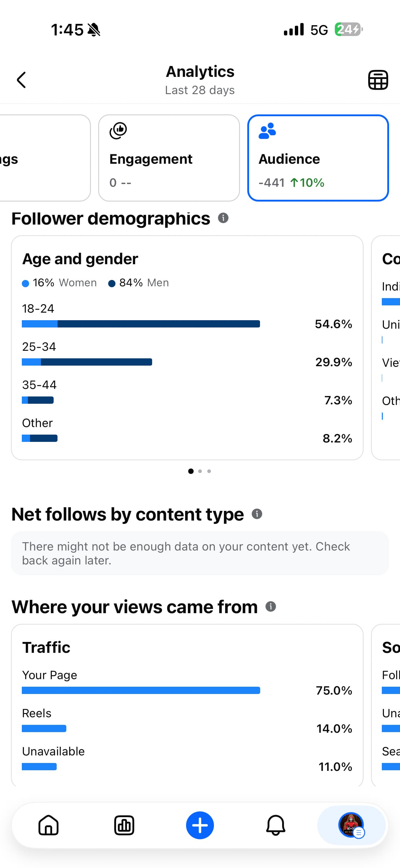Tap the back arrow icon
Image resolution: width=400 pixels, height=868 pixels.
point(22,80)
